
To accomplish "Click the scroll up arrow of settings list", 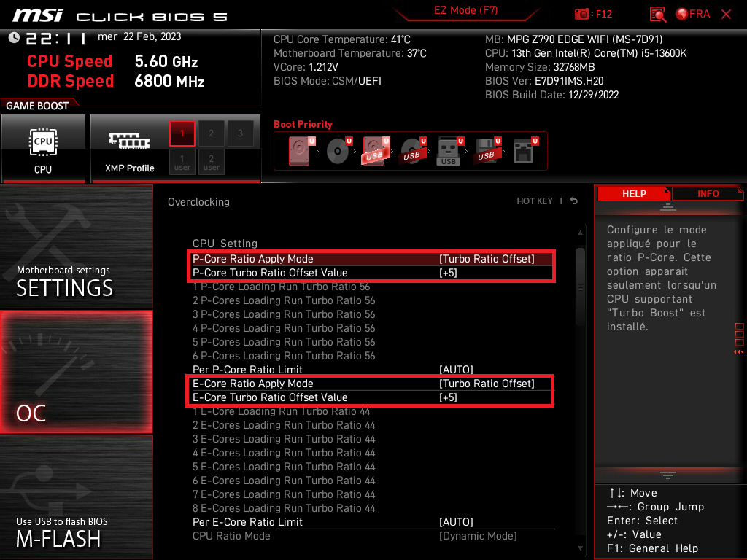I will point(580,233).
